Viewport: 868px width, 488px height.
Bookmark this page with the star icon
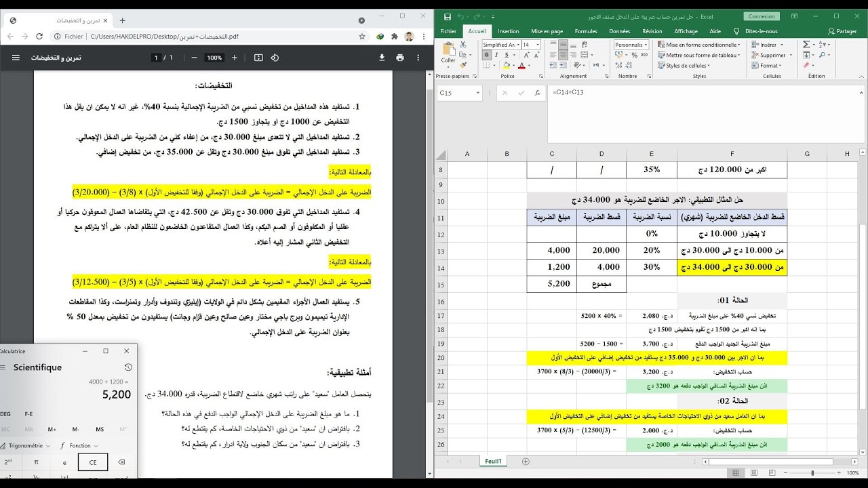[x=362, y=37]
